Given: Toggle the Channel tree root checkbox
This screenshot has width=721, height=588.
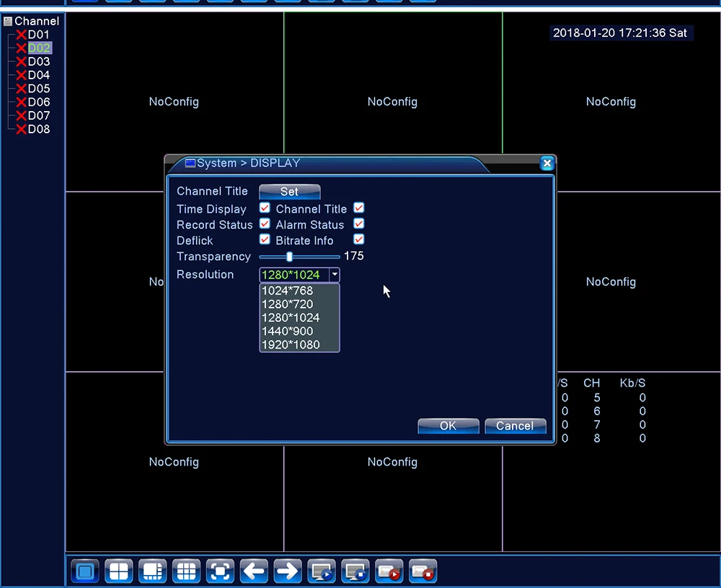Looking at the screenshot, I should (8, 21).
